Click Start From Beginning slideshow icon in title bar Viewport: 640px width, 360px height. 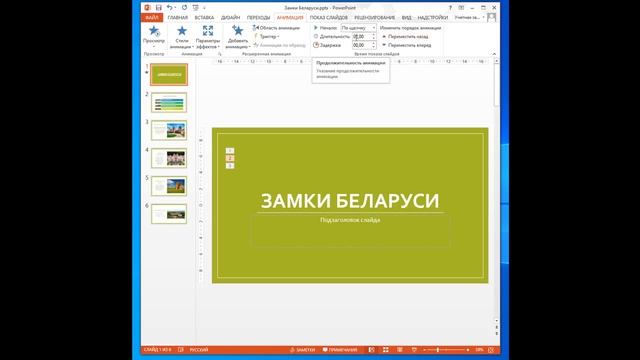[196, 8]
